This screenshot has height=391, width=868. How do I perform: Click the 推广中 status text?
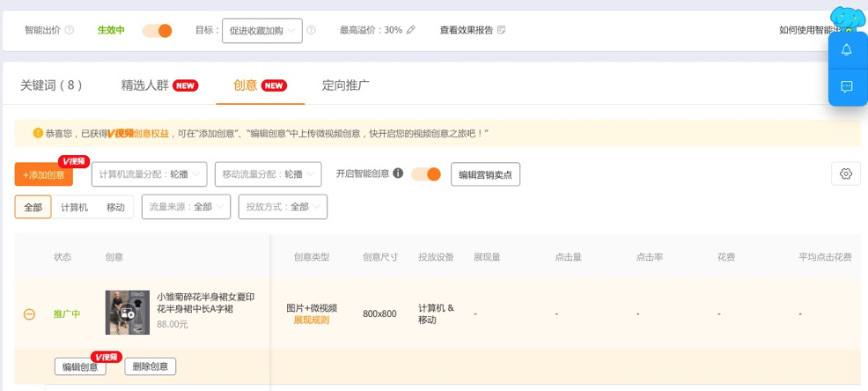click(67, 314)
